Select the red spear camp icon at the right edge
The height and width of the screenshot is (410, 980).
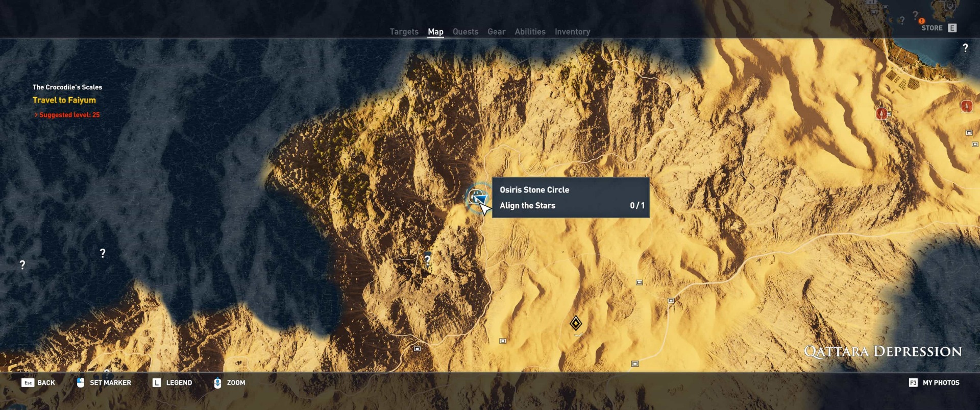tap(966, 106)
